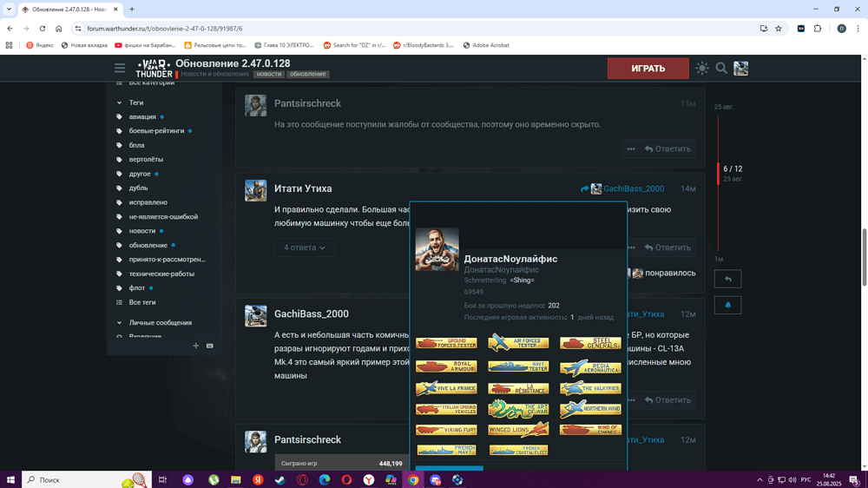This screenshot has width=868, height=488.
Task: Open your user avatar menu in header
Action: click(740, 68)
